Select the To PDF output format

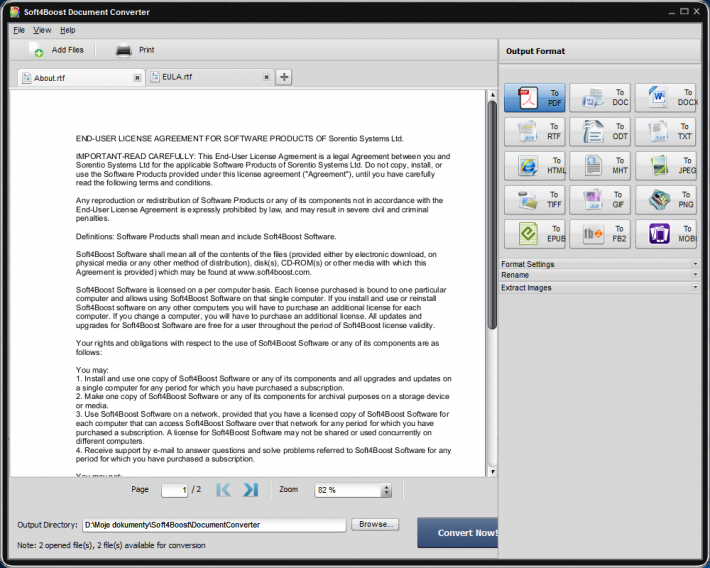pos(534,97)
